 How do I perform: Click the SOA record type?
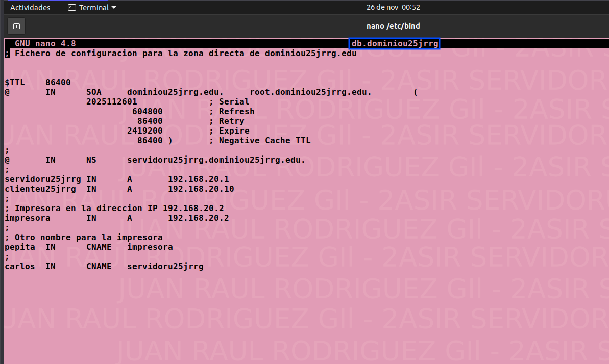(x=93, y=92)
